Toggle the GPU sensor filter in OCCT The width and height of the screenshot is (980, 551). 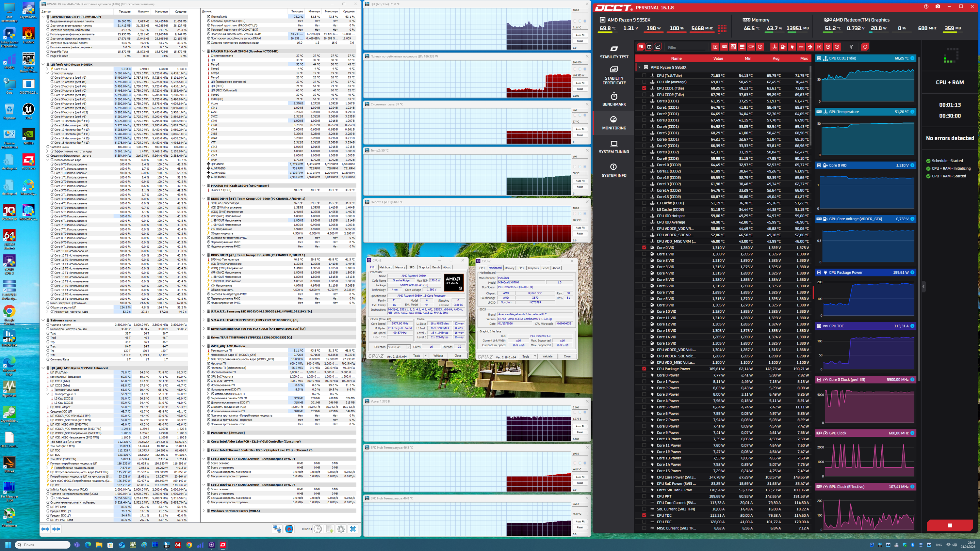pos(724,47)
